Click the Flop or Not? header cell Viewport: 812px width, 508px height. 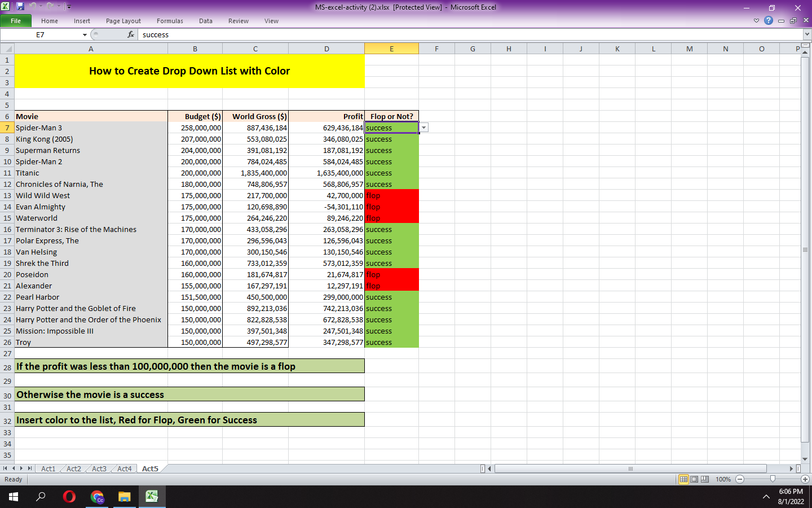click(392, 116)
